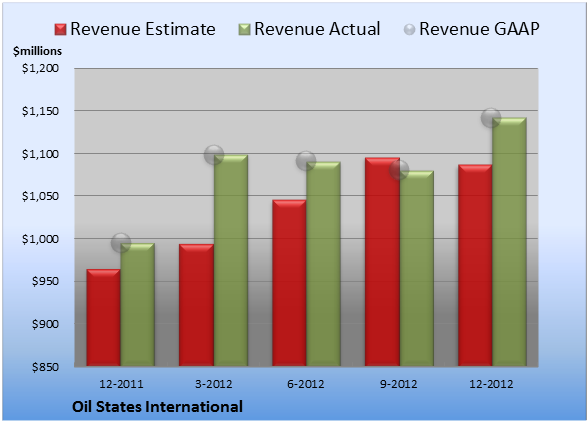Select the red estimate bar for 3-2012
The image size is (588, 422).
click(x=196, y=305)
